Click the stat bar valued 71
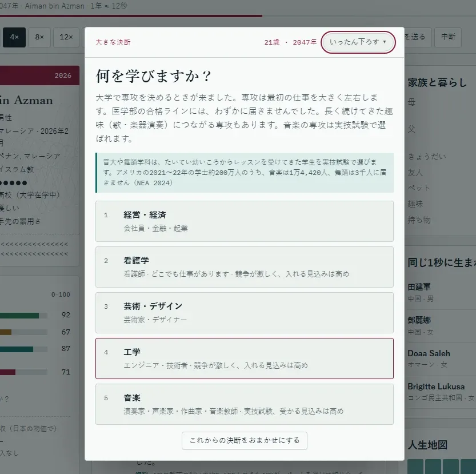This screenshot has width=476, height=474. 23,372
